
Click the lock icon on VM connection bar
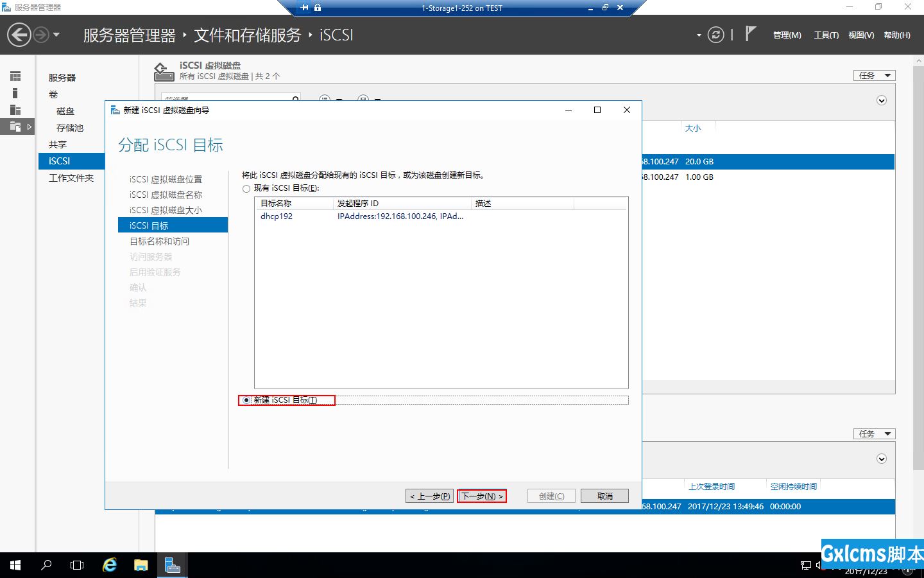[x=318, y=8]
